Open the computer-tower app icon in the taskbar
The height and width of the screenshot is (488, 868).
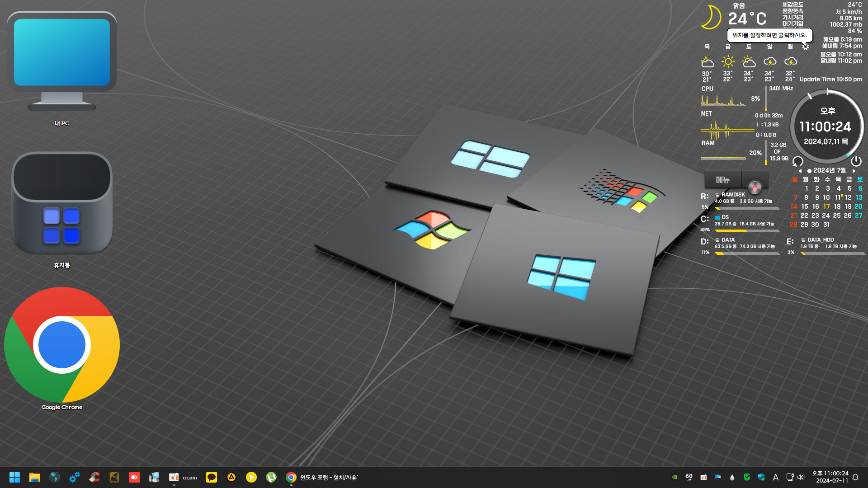tap(154, 477)
